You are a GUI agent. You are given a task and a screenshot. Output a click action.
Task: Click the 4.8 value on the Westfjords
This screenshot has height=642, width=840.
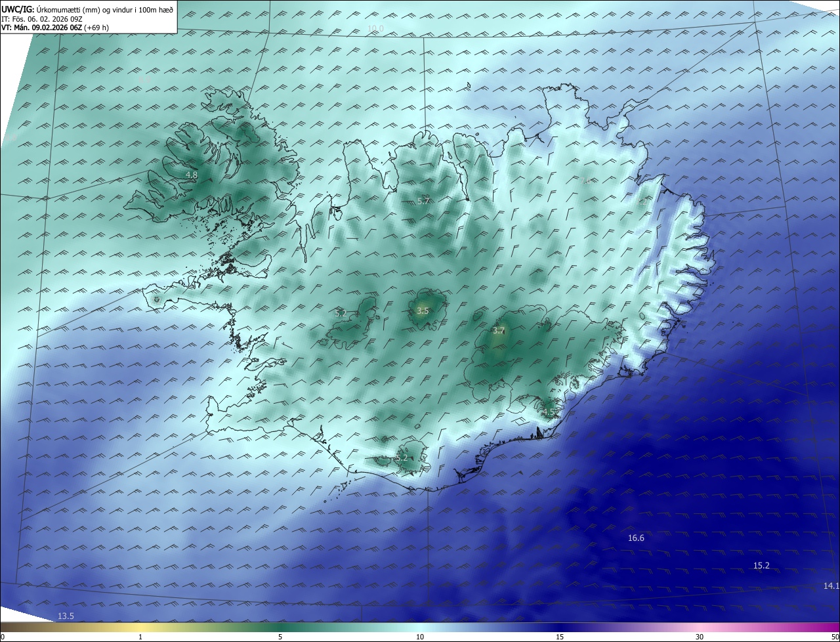191,175
